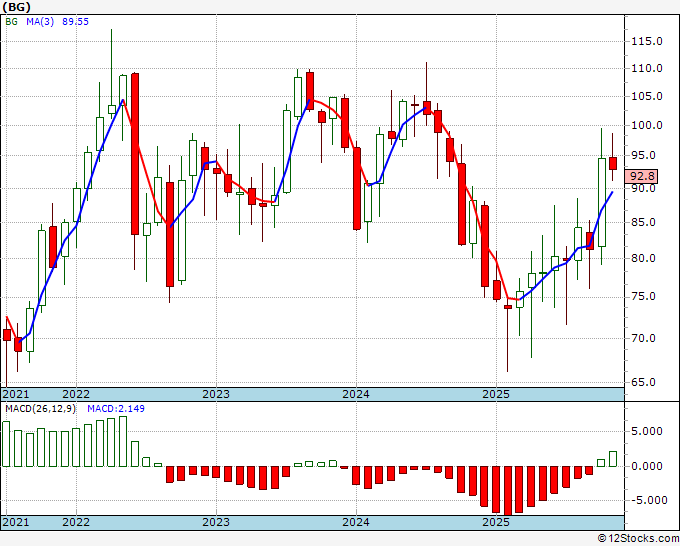Click the 92.8 current price tag
680x546 pixels.
[x=642, y=176]
